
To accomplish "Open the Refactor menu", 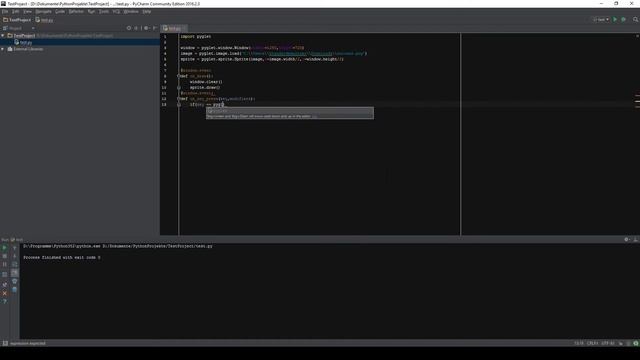I will click(x=76, y=11).
